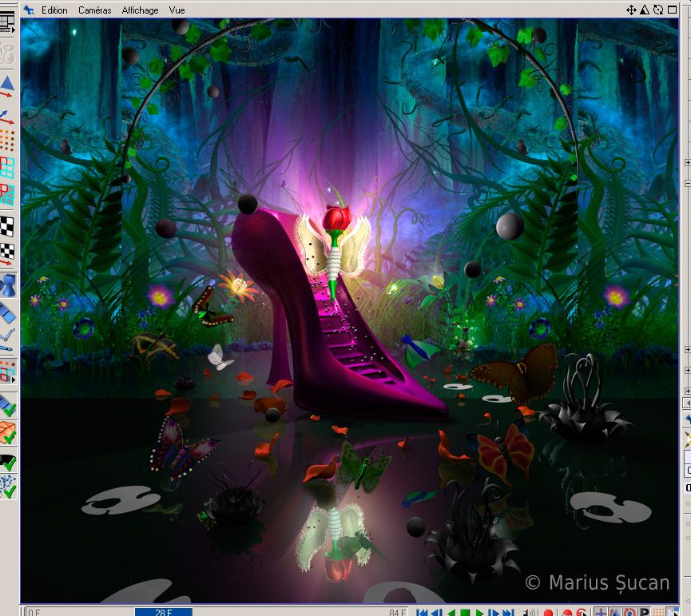Open the Affichage menu
The width and height of the screenshot is (691, 616).
coord(140,10)
